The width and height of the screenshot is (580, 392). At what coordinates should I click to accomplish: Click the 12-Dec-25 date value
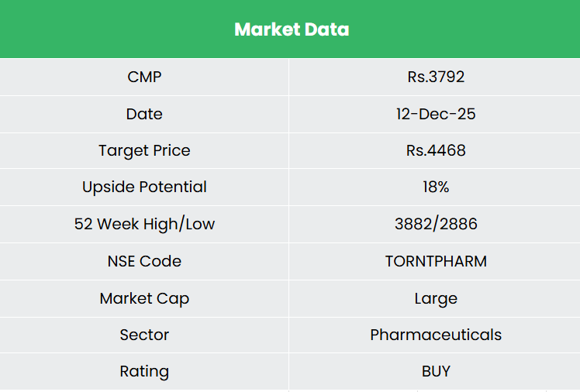click(x=436, y=114)
